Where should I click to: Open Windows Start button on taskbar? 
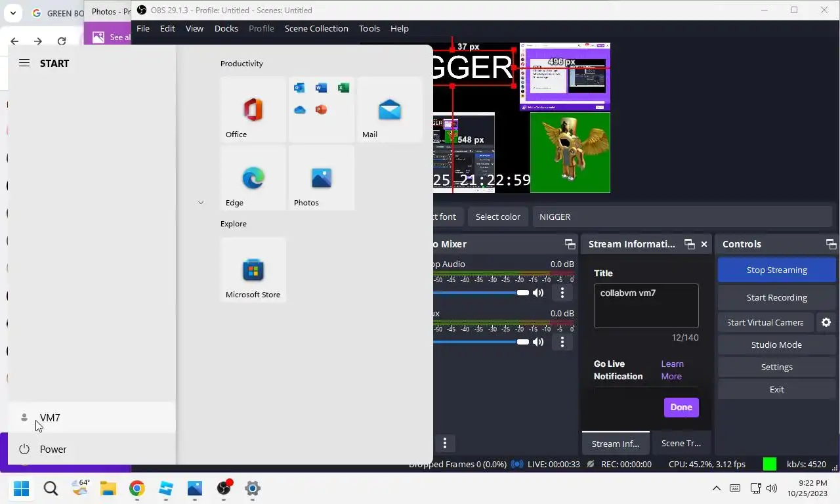coord(21,488)
